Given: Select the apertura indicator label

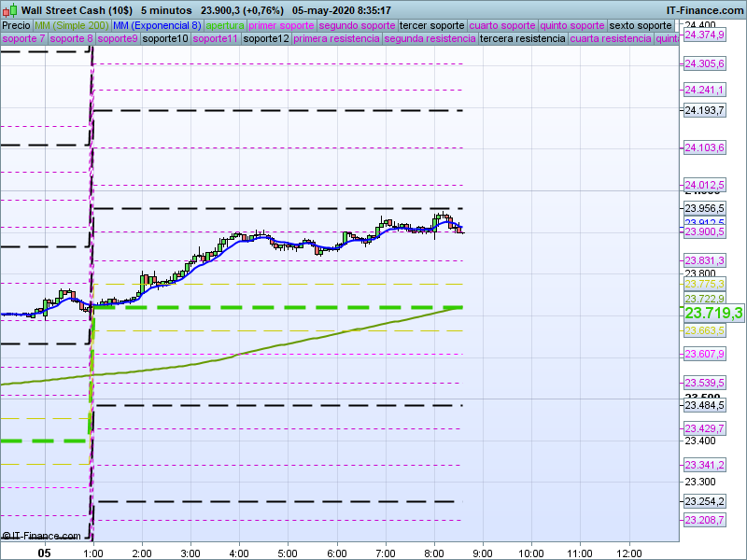Looking at the screenshot, I should (225, 25).
